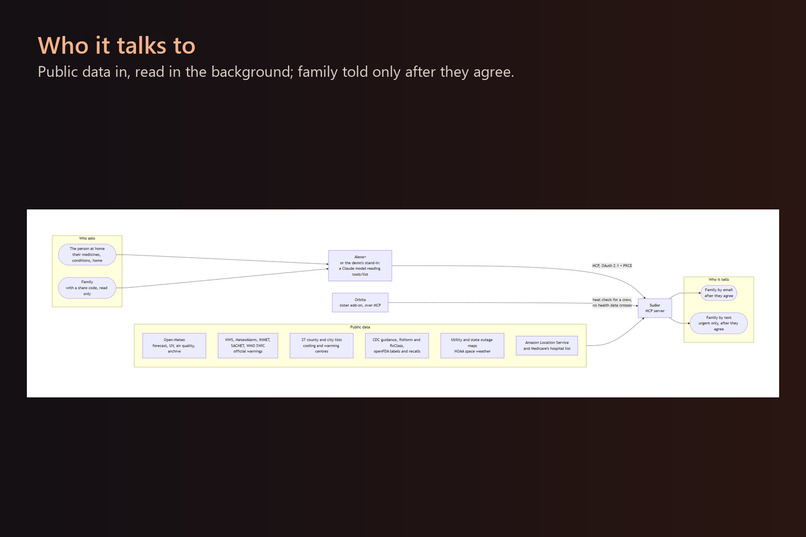Viewport: 806px width, 537px height.
Task: Click the Orbita sister add-on box
Action: (360, 302)
